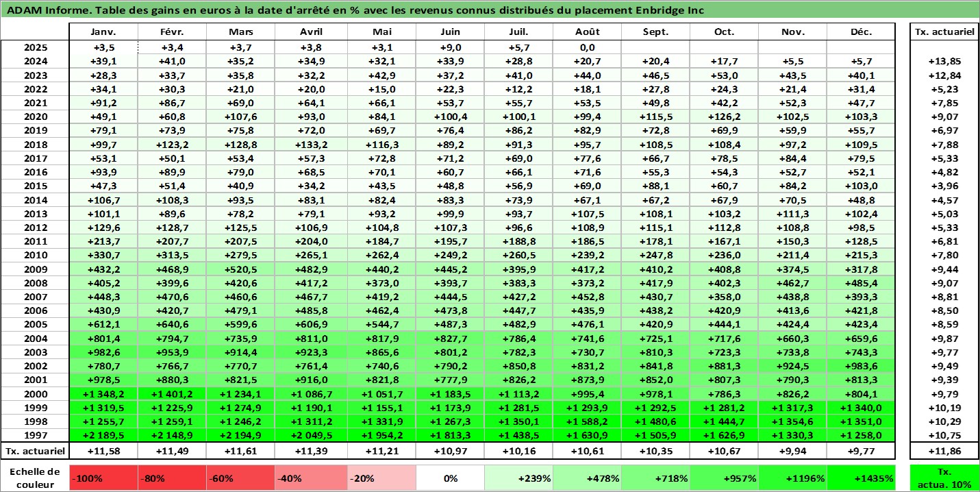Click the -80% color scale swatch
Screen dimensions: 980x492
click(x=172, y=478)
